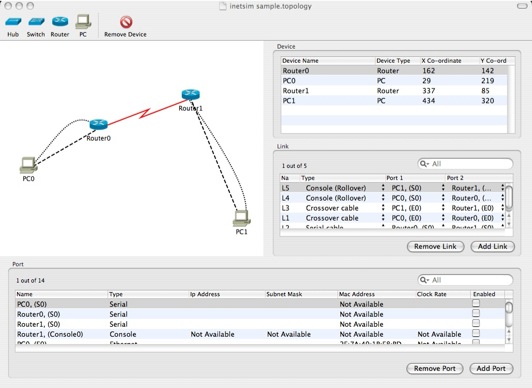Enable the Router1, (Console0) port checkbox
Viewport: 532px width, 388px height.
pos(476,333)
